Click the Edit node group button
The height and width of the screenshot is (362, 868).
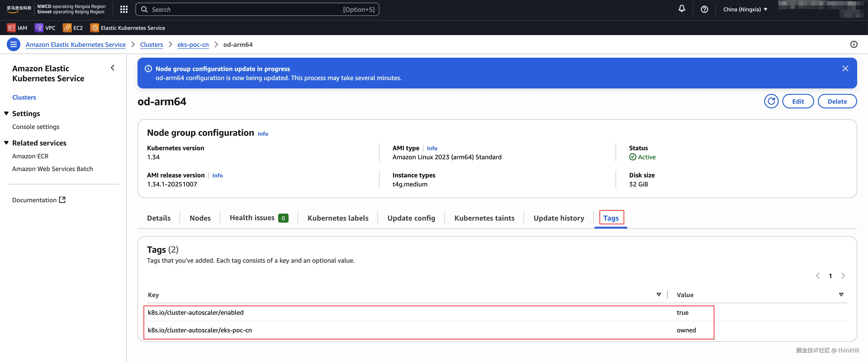pyautogui.click(x=798, y=101)
